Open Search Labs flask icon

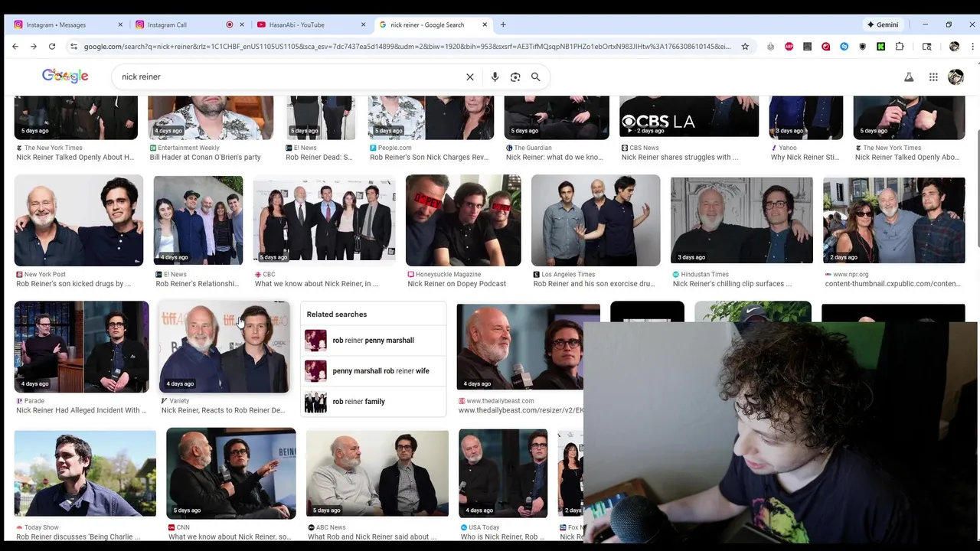pos(909,77)
